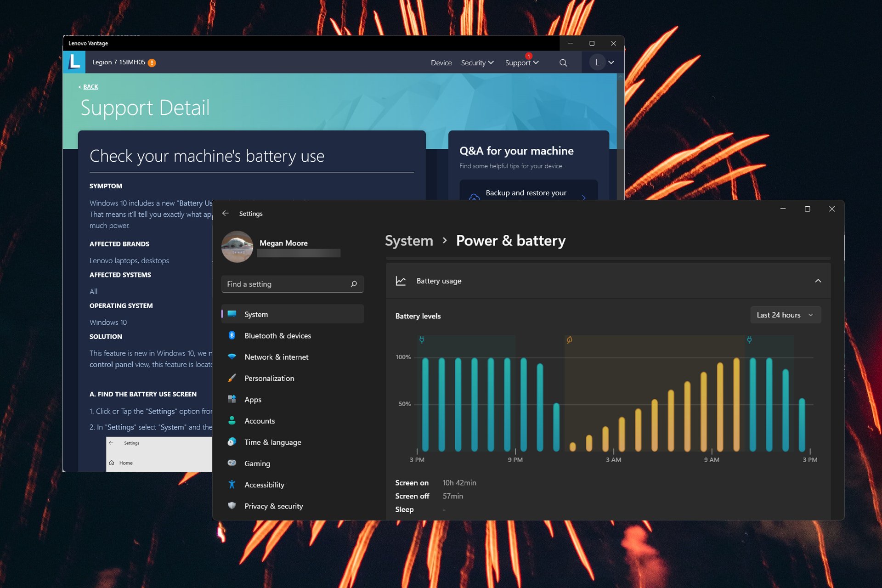This screenshot has width=882, height=588.
Task: Open search in Lenovo Vantage
Action: pyautogui.click(x=563, y=63)
